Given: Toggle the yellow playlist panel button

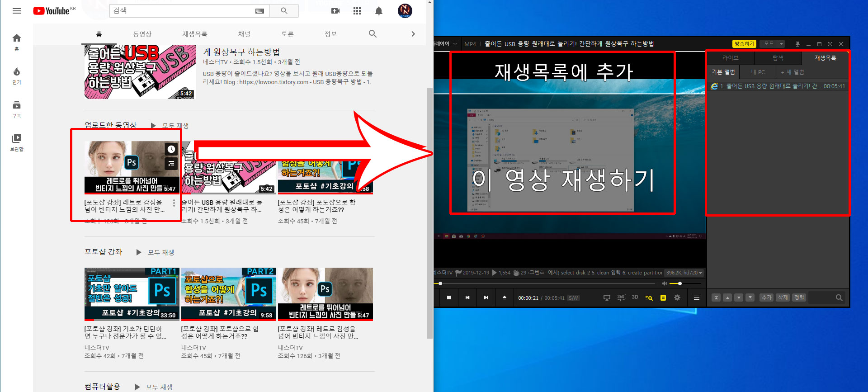Looking at the screenshot, I should pyautogui.click(x=663, y=298).
